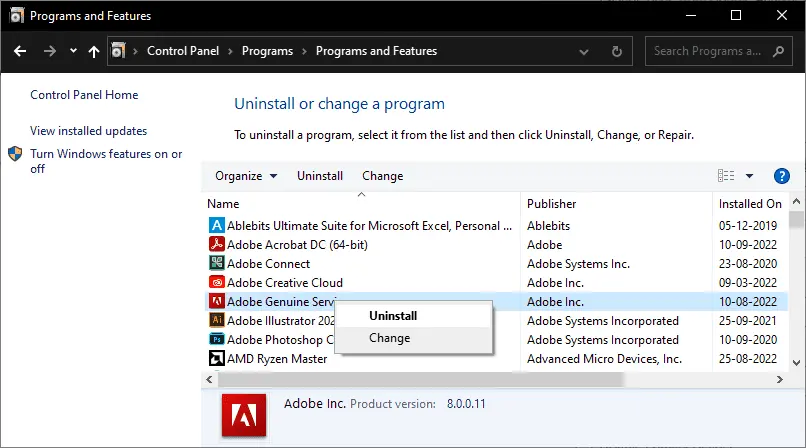Open recent locations dropdown arrow
This screenshot has height=448, width=806.
click(73, 51)
